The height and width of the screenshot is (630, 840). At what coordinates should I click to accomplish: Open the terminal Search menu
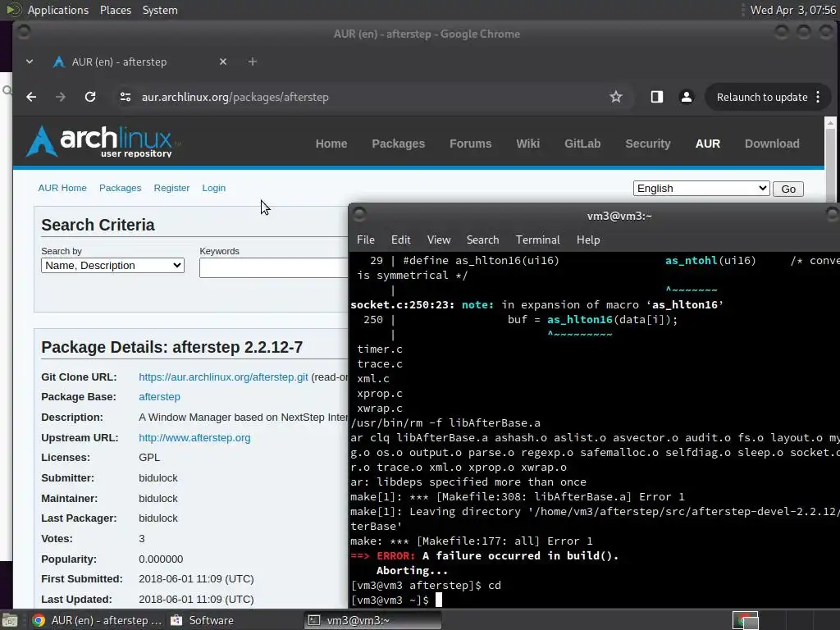(482, 240)
